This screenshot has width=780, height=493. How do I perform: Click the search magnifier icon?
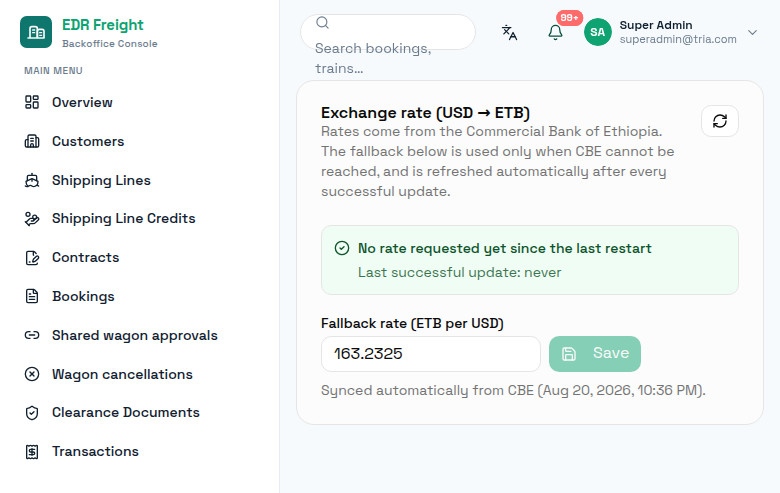(322, 23)
